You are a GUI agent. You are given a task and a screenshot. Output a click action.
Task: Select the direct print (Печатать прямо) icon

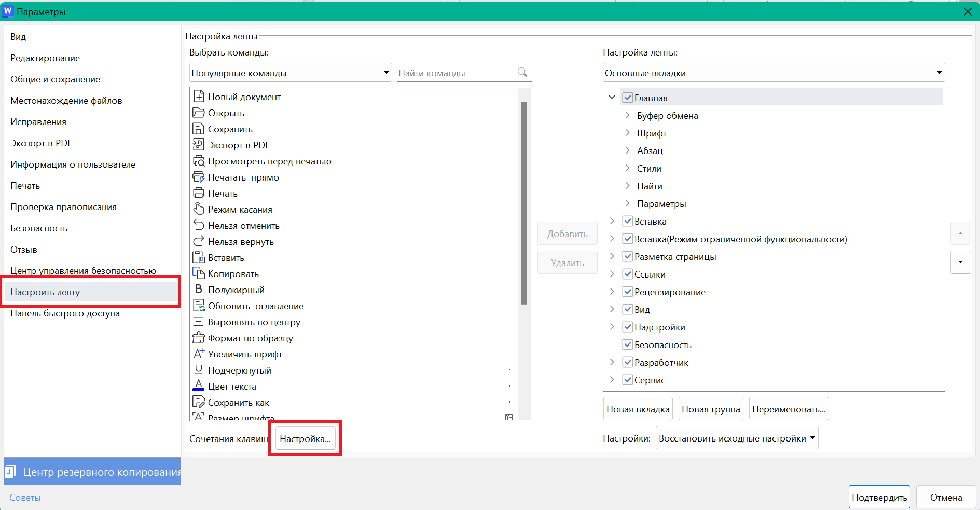pyautogui.click(x=199, y=177)
